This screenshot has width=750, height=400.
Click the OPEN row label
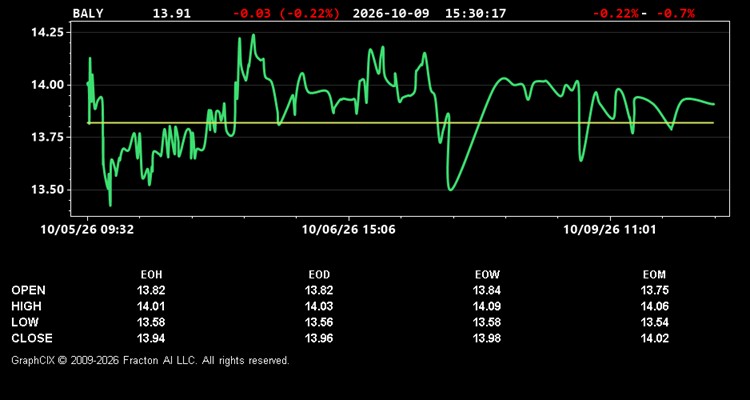point(29,290)
